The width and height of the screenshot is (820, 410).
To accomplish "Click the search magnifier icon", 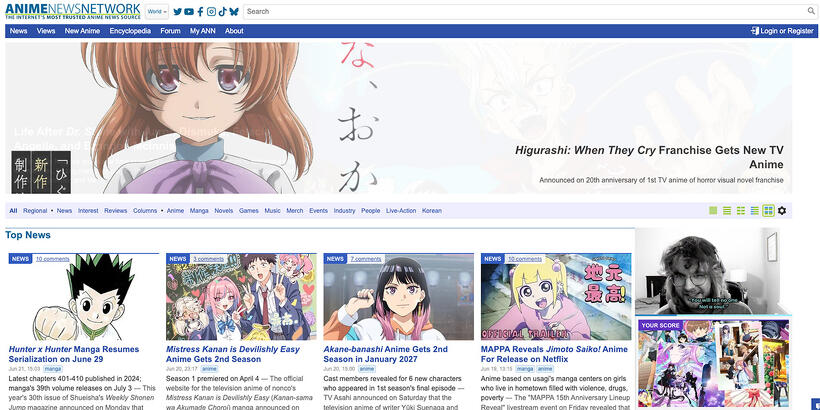I will tap(811, 11).
